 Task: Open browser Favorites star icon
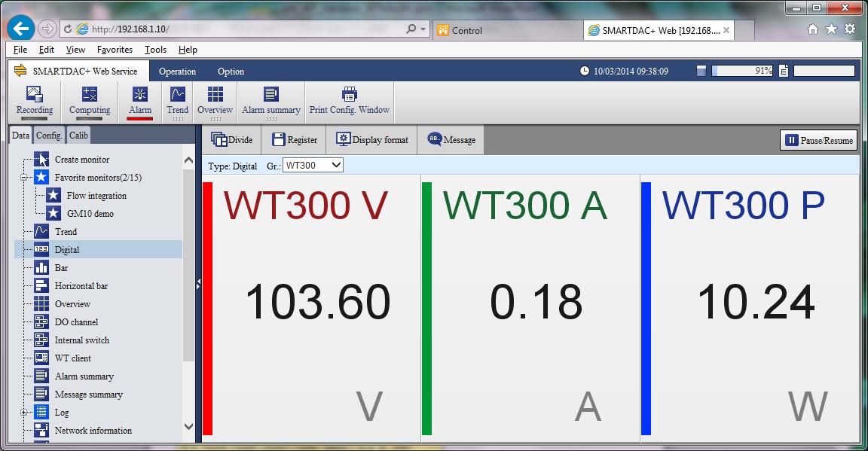point(832,29)
